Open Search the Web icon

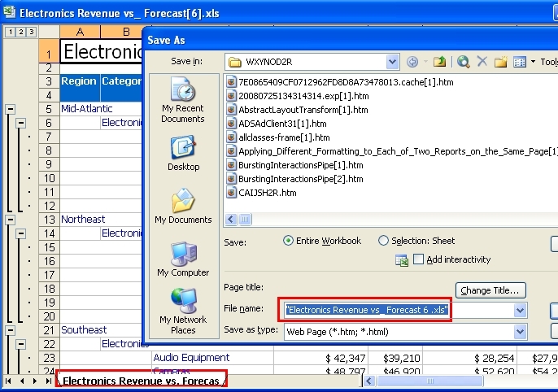coord(464,62)
